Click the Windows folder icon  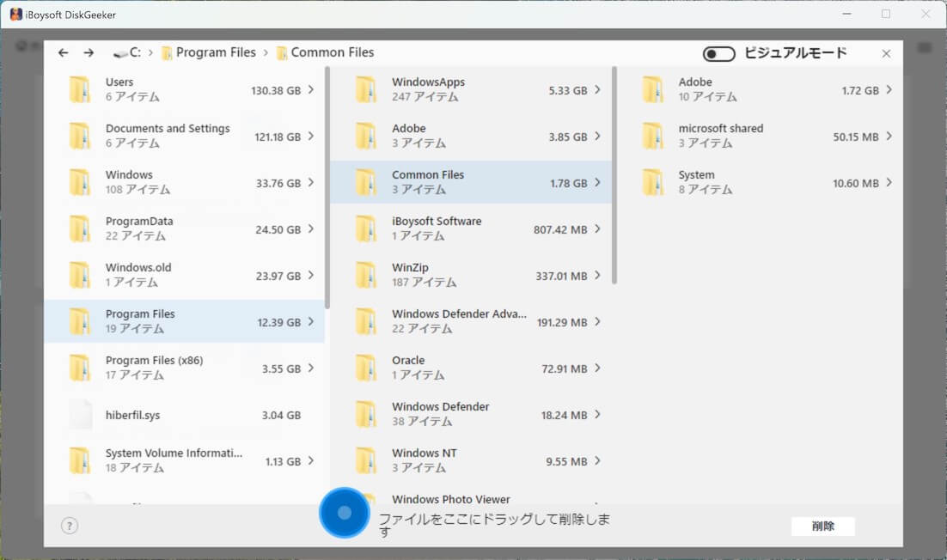coord(80,182)
